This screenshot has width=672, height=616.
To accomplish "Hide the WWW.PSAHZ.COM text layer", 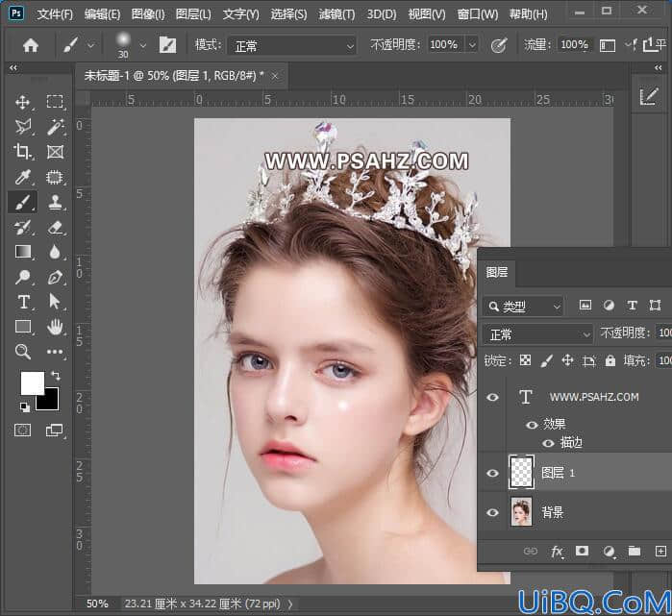I will click(x=493, y=397).
